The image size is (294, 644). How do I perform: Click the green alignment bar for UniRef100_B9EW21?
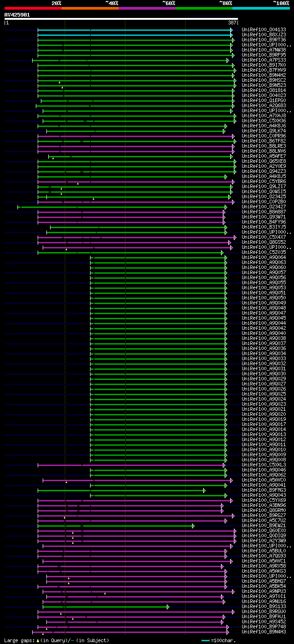(x=115, y=526)
